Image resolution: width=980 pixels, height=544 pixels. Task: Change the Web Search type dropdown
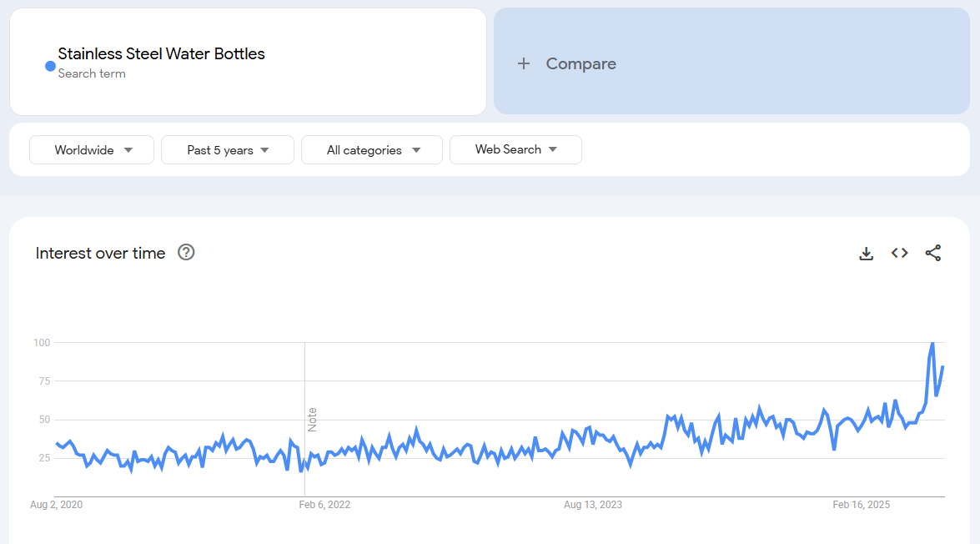515,149
